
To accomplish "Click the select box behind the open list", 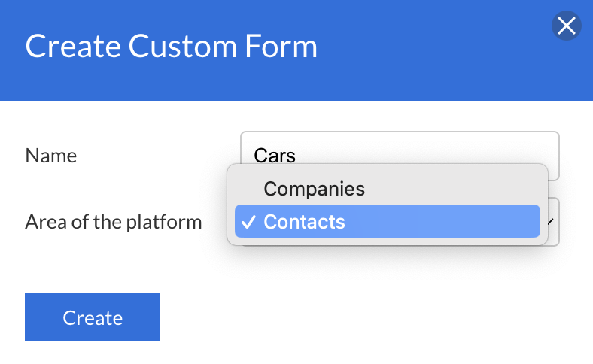I will [553, 235].
